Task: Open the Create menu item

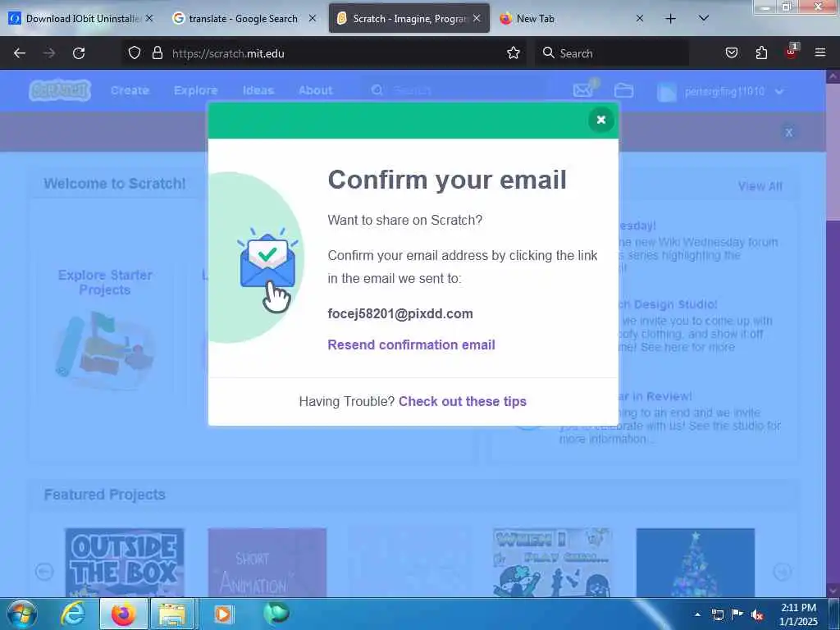Action: (130, 90)
